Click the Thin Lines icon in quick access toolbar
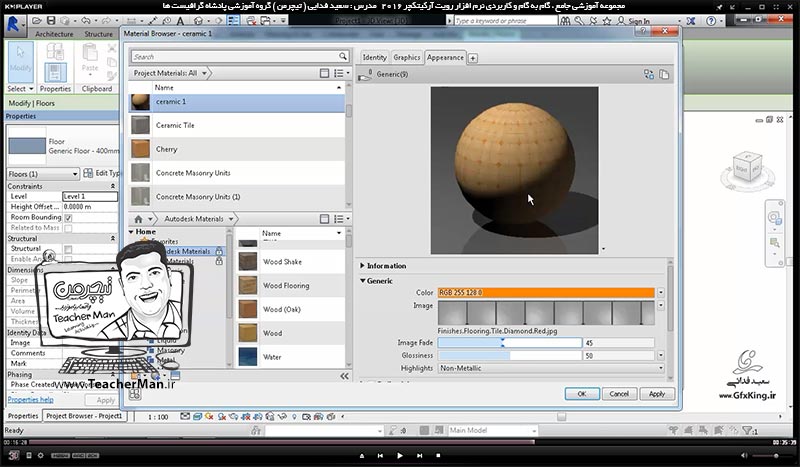800x467 pixels. (233, 21)
